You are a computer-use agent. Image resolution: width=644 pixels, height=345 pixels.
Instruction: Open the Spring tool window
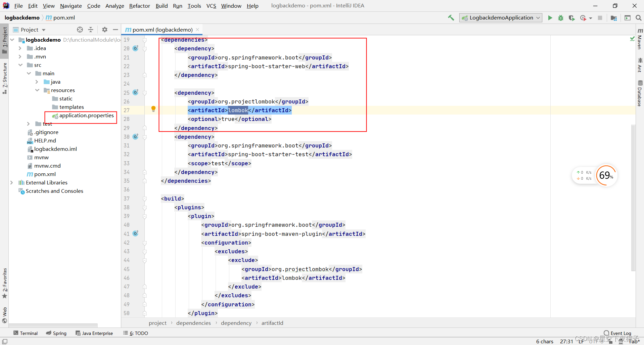[x=56, y=333]
